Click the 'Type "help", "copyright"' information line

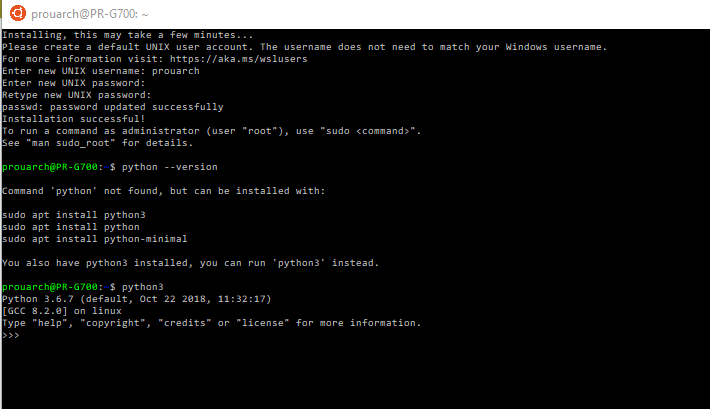click(211, 323)
